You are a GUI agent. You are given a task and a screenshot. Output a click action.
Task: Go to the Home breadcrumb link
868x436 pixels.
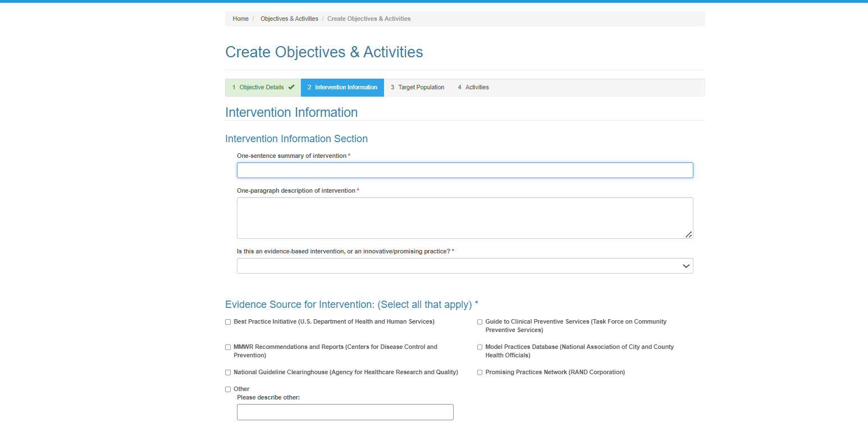tap(240, 19)
